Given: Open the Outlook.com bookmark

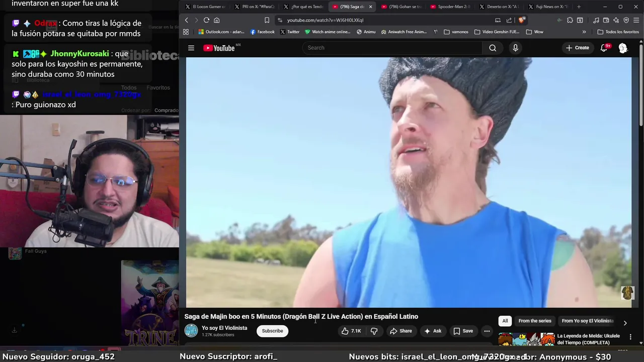Looking at the screenshot, I should (221, 32).
